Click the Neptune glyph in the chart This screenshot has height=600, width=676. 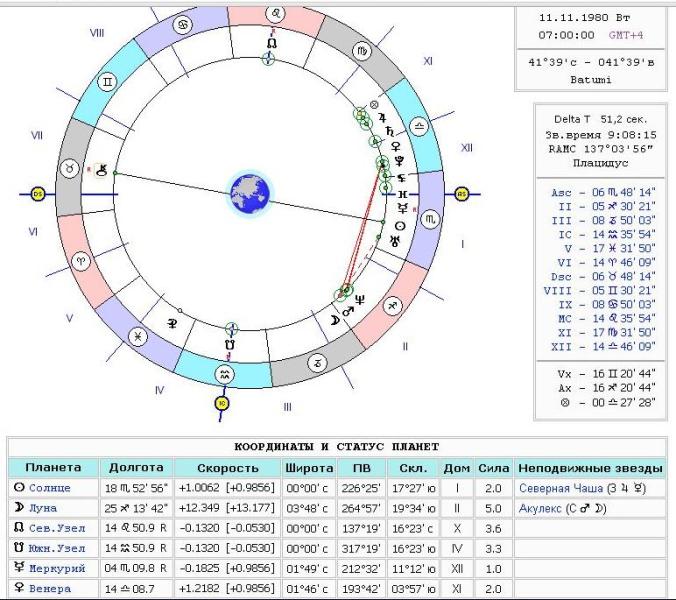(x=360, y=300)
